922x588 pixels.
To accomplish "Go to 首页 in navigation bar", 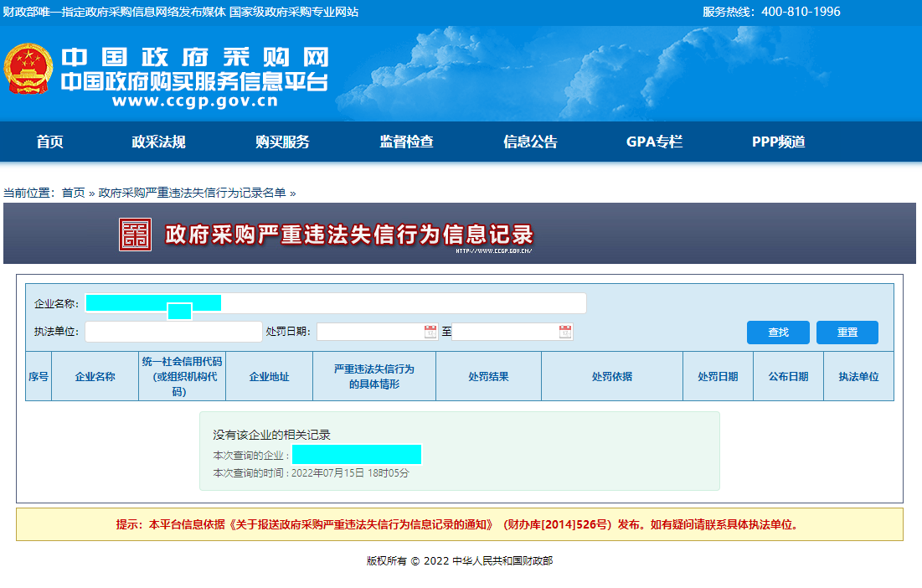I will (x=50, y=142).
